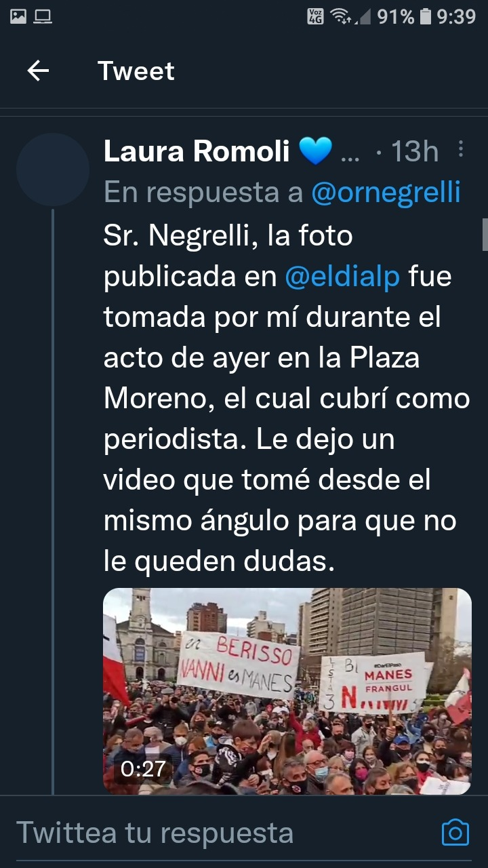Tap the screen cast icon in status bar

click(x=43, y=16)
